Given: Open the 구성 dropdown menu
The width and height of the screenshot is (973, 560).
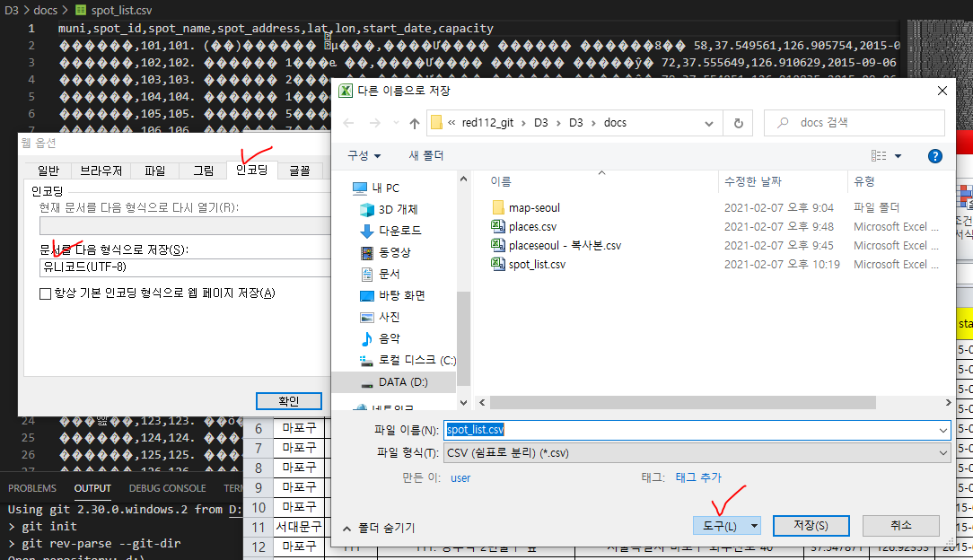Looking at the screenshot, I should 364,155.
